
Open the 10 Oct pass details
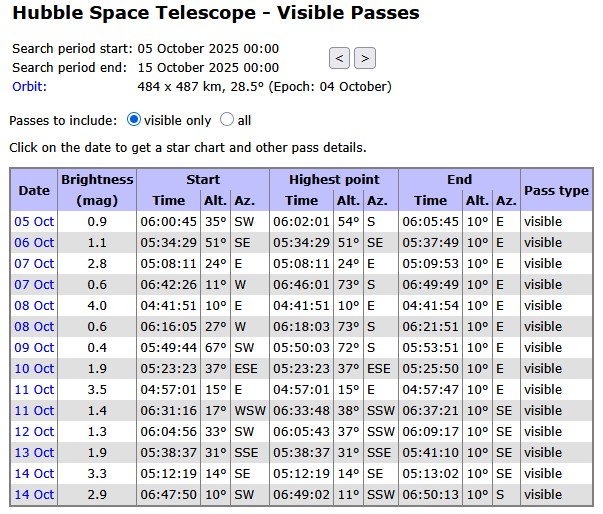pyautogui.click(x=34, y=368)
